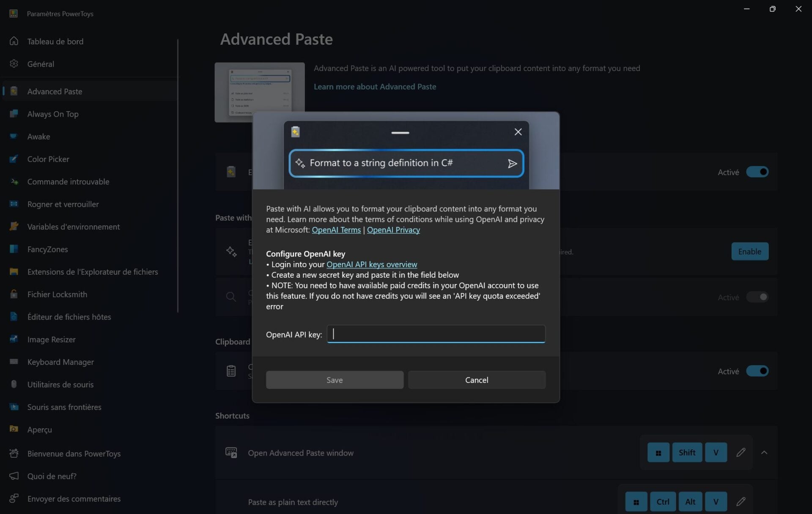Viewport: 812px width, 514px height.
Task: Click the Variables d'environnement icon
Action: [x=14, y=227]
